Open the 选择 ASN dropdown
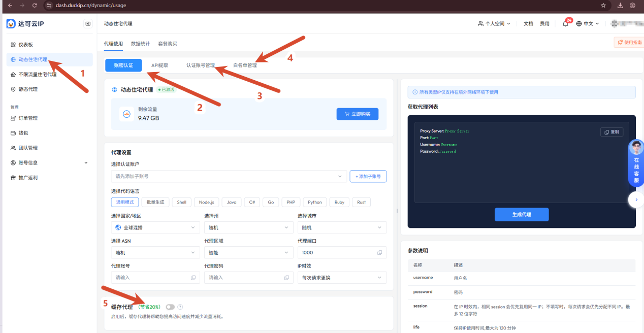This screenshot has width=644, height=333. pyautogui.click(x=155, y=252)
